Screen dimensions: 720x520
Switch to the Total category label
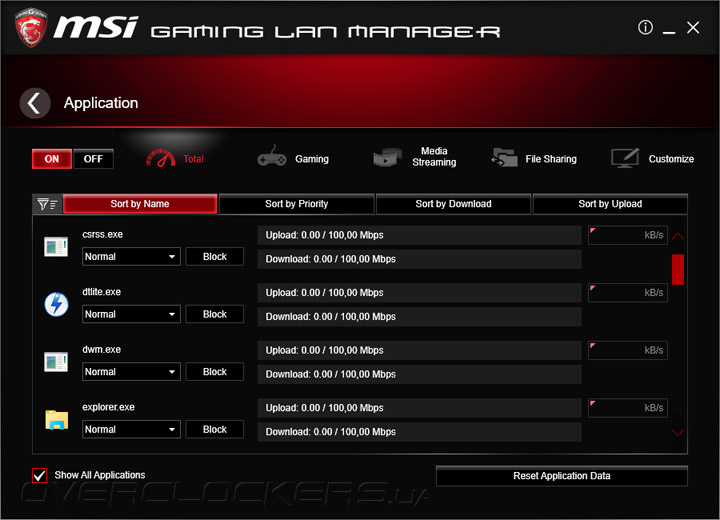pyautogui.click(x=193, y=159)
